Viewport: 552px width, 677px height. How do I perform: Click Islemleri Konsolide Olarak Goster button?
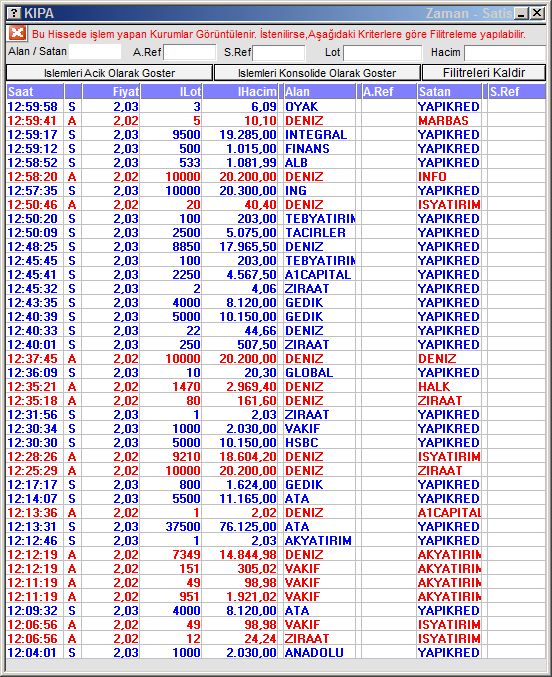point(317,73)
